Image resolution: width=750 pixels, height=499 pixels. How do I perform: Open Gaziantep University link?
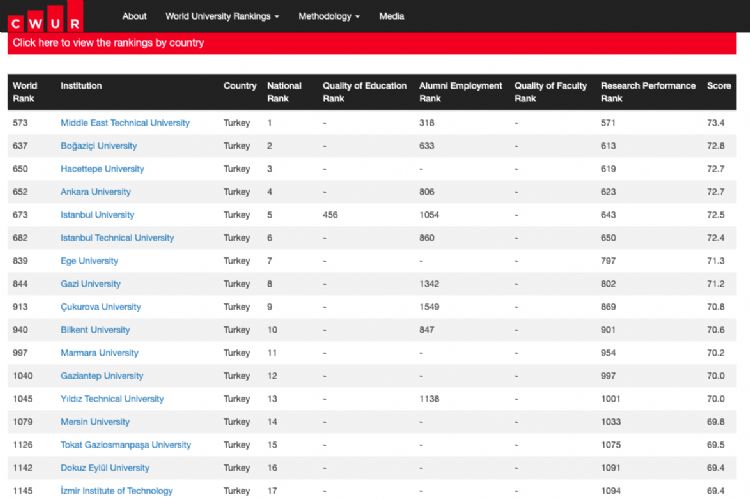tap(102, 376)
